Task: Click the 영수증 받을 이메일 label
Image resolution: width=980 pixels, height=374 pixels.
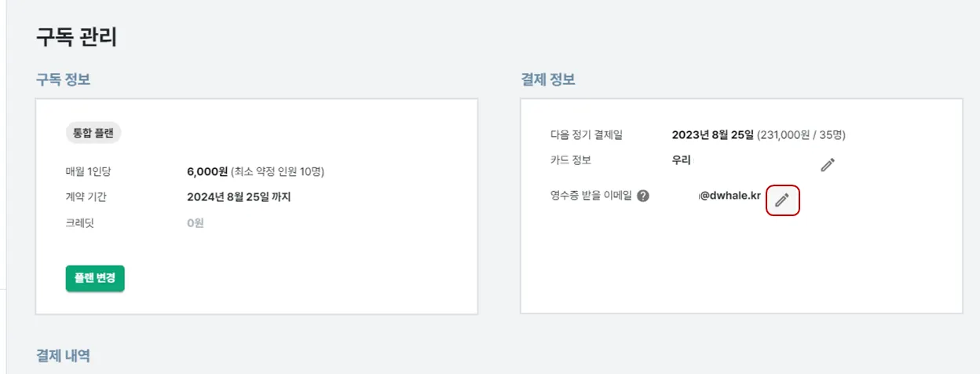Action: pyautogui.click(x=591, y=196)
